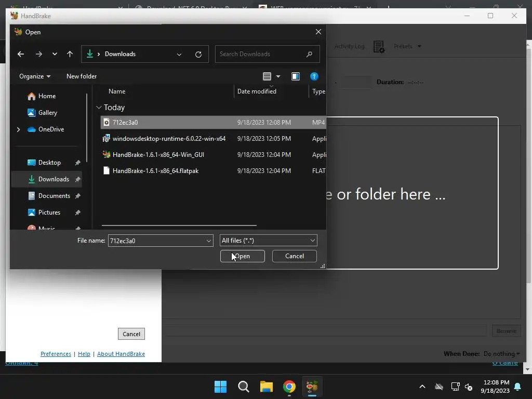This screenshot has height=399, width=532.
Task: Open recent locations chevron
Action: 55,54
